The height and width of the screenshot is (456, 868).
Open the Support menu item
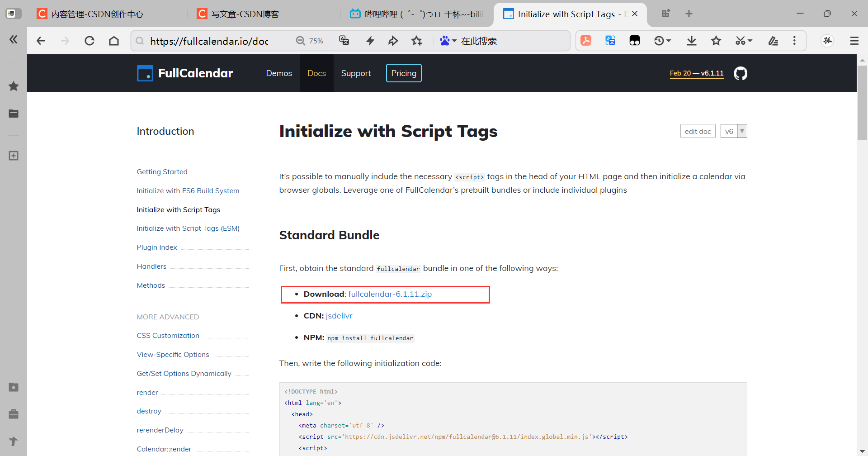point(356,73)
